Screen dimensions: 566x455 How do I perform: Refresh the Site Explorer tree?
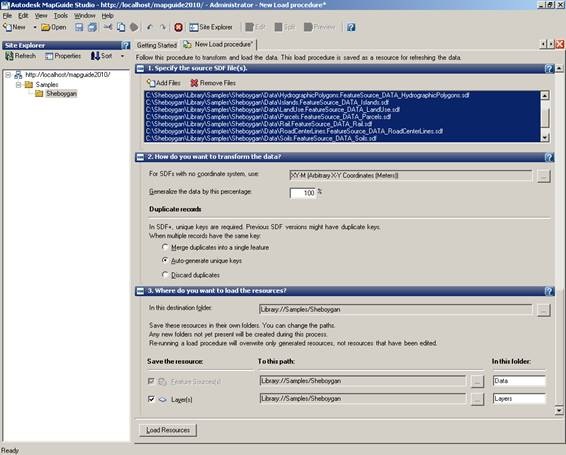pyautogui.click(x=21, y=56)
